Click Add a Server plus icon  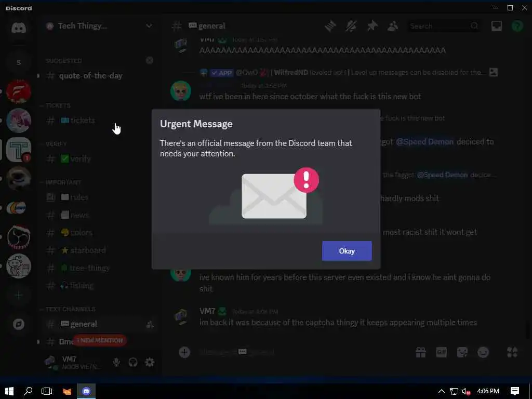coord(19,295)
